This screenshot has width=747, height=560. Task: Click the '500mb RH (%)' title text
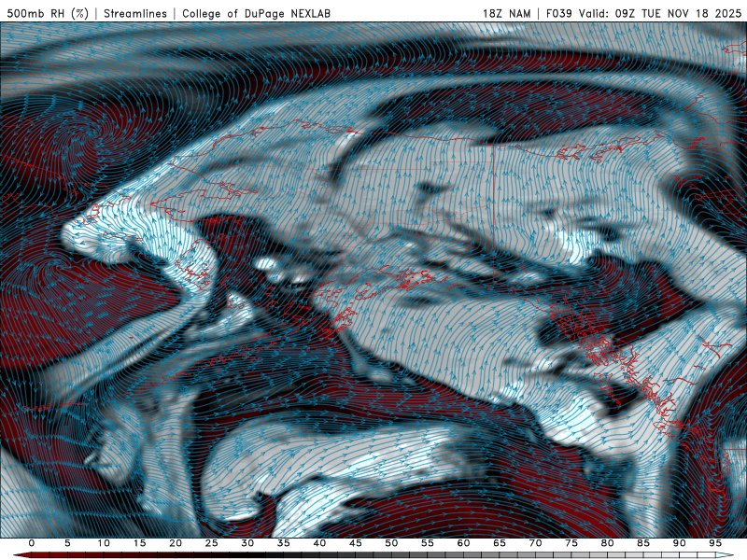click(48, 13)
